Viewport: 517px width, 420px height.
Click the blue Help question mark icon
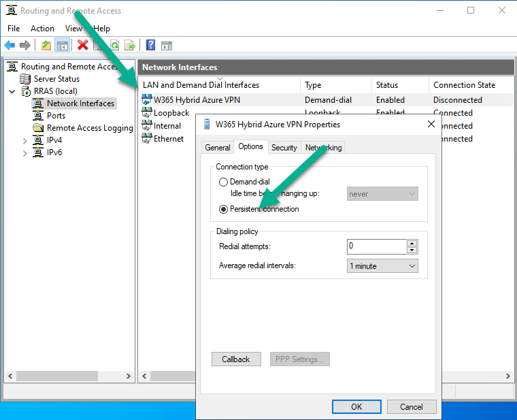pyautogui.click(x=151, y=45)
